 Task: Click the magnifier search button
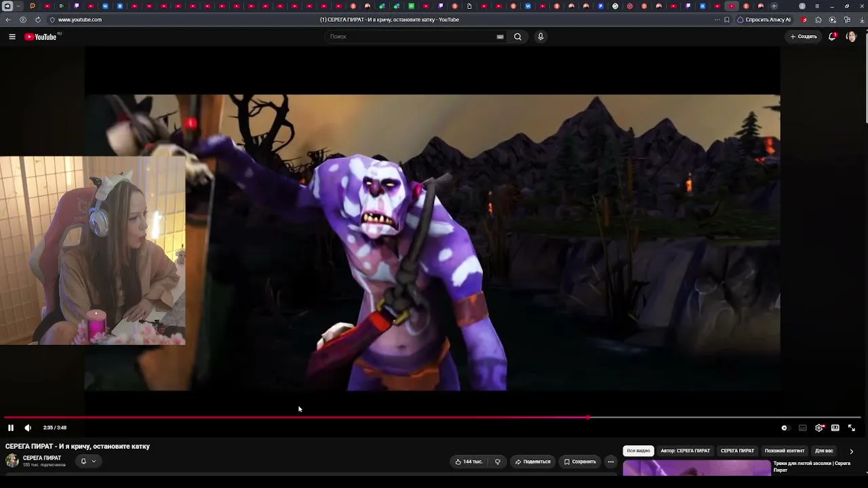coord(517,37)
